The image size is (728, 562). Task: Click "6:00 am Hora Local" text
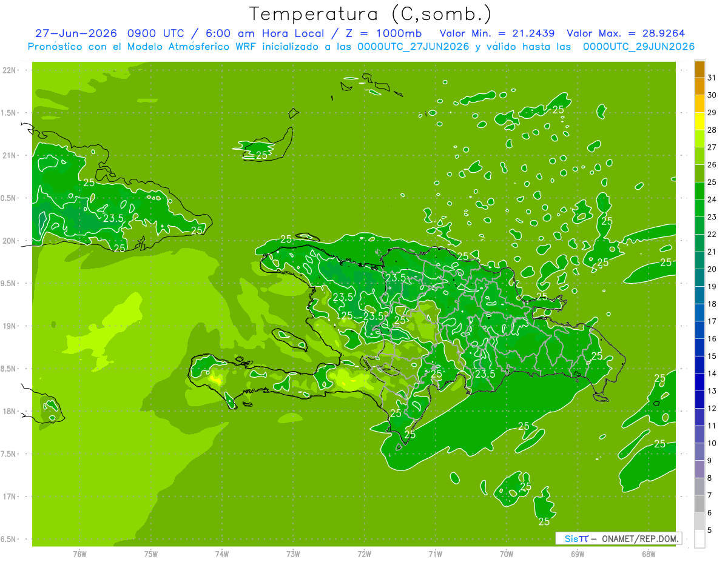(263, 33)
